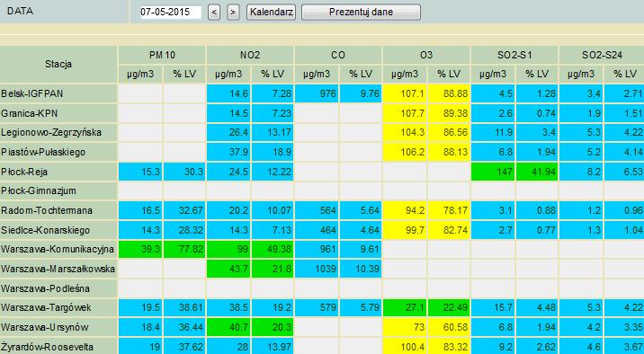Viewport: 644px width, 354px height.
Task: Click the SO2-S24 column header
Action: pos(602,55)
